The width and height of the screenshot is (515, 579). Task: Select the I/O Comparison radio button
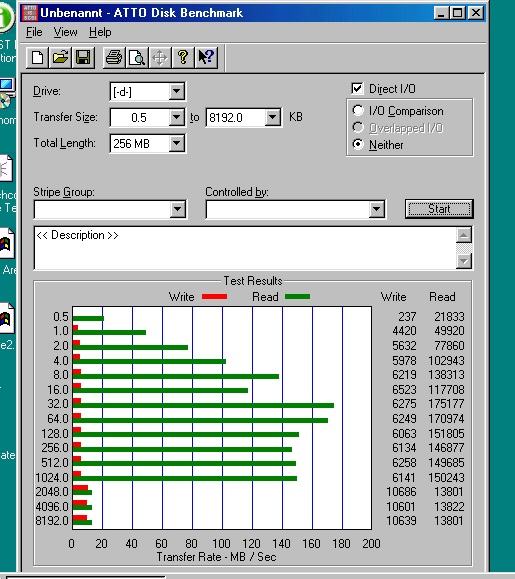tap(358, 110)
